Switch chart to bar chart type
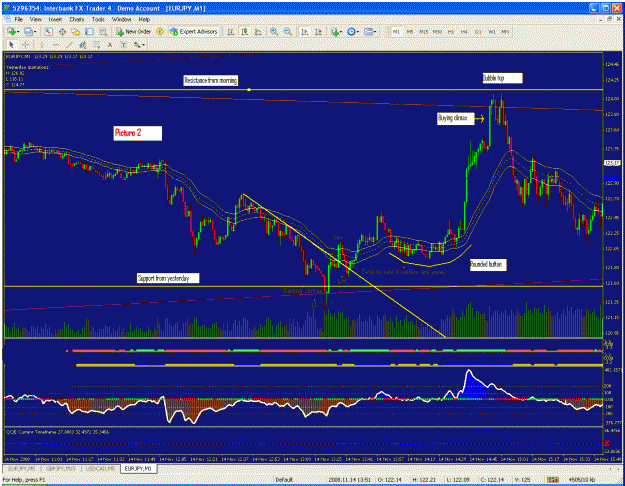Viewport: 625px width, 486px height. point(231,31)
